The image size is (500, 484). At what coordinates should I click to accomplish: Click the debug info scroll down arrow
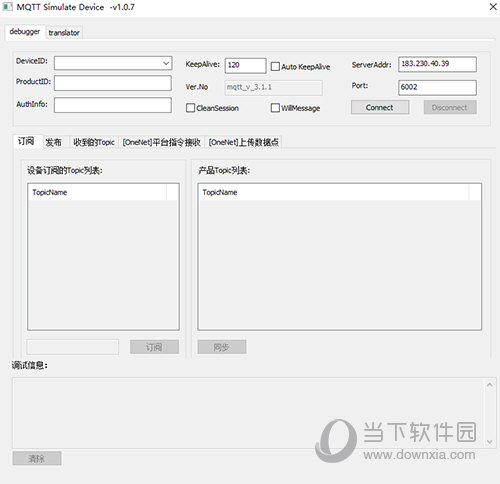click(489, 442)
